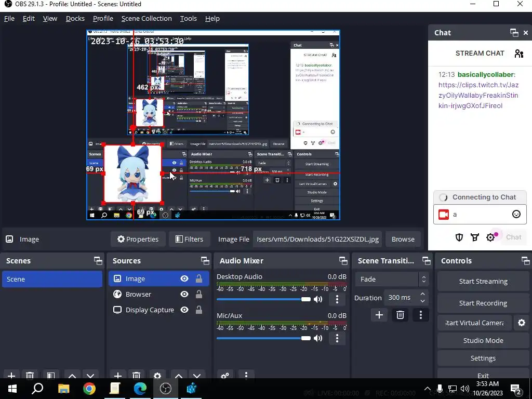This screenshot has height=399, width=532.
Task: Float the Audio Mixer dock panel
Action: 343,261
